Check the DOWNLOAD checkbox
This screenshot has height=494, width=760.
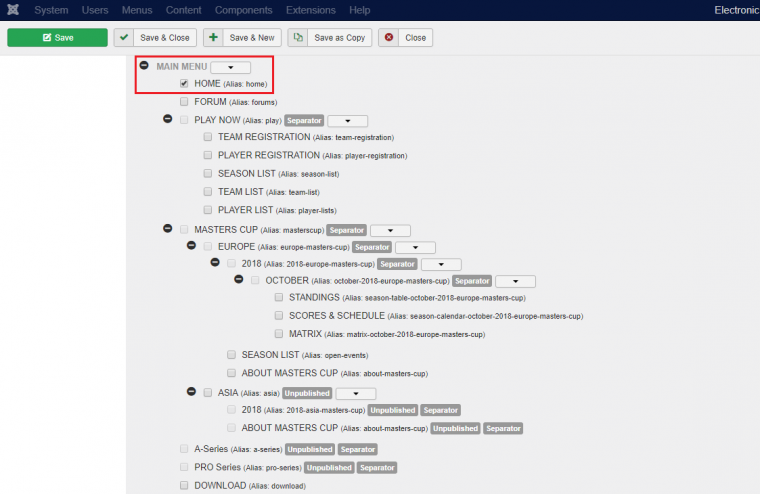184,485
